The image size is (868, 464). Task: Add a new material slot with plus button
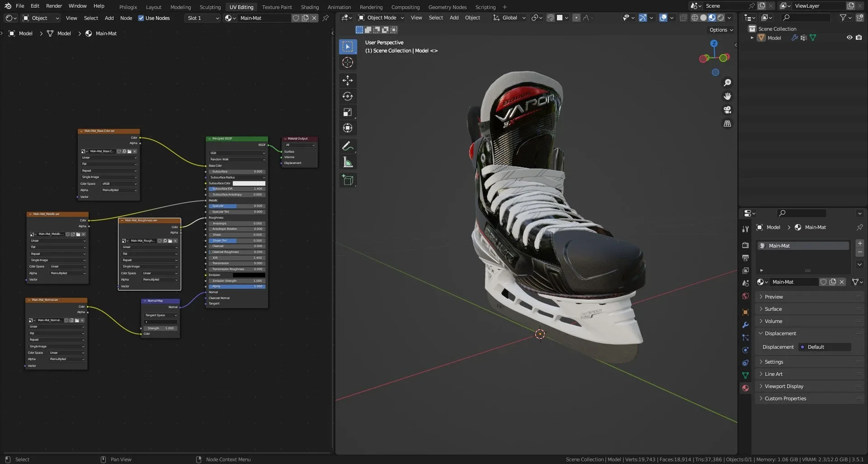[860, 244]
